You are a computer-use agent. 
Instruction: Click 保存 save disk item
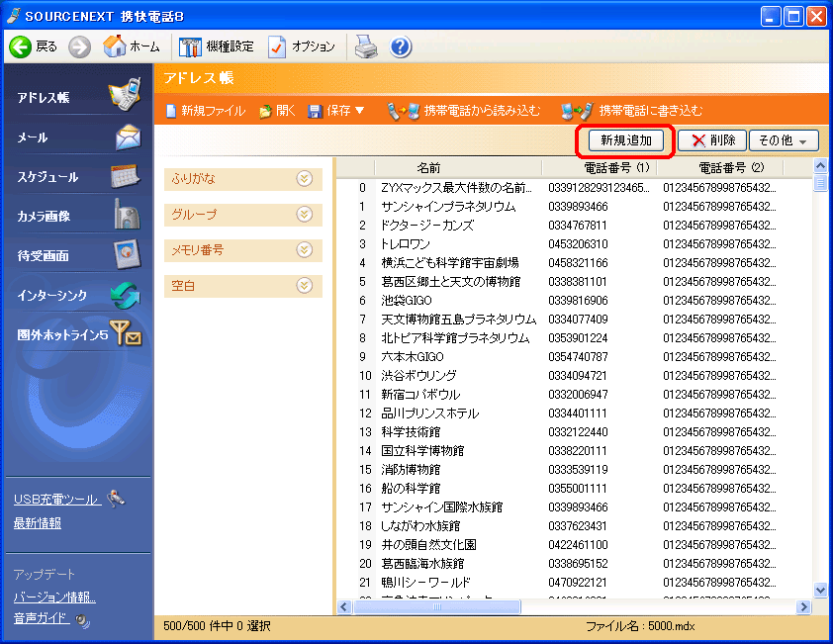pos(329,111)
